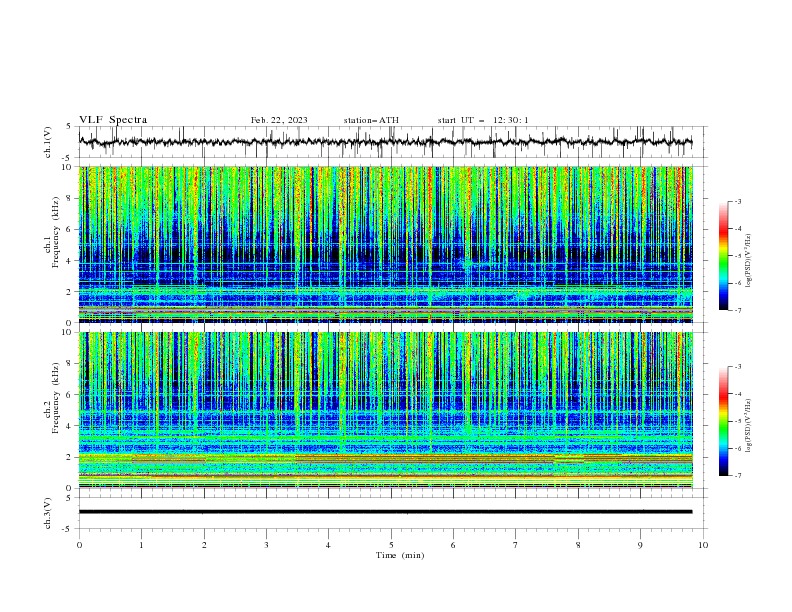The height and width of the screenshot is (612, 792).
Task: Click the 6 kHz tick on ch.1 frequency axis
Action: (70, 229)
